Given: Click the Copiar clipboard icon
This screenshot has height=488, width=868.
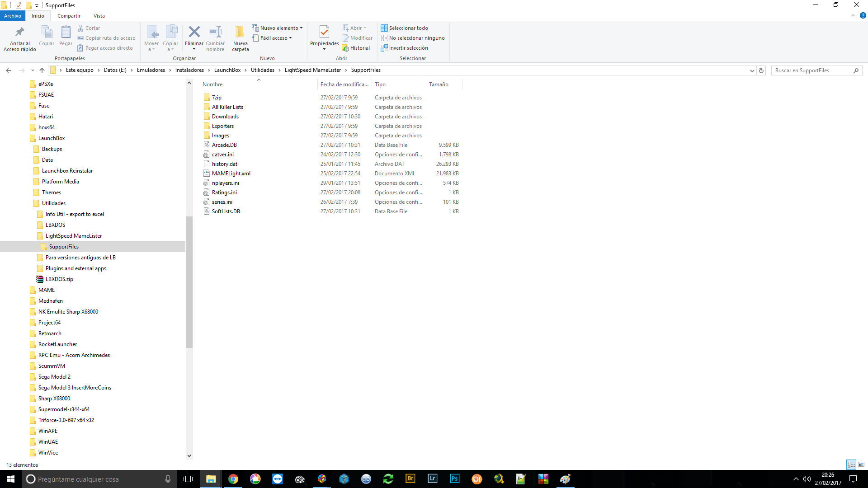Looking at the screenshot, I should (x=47, y=32).
